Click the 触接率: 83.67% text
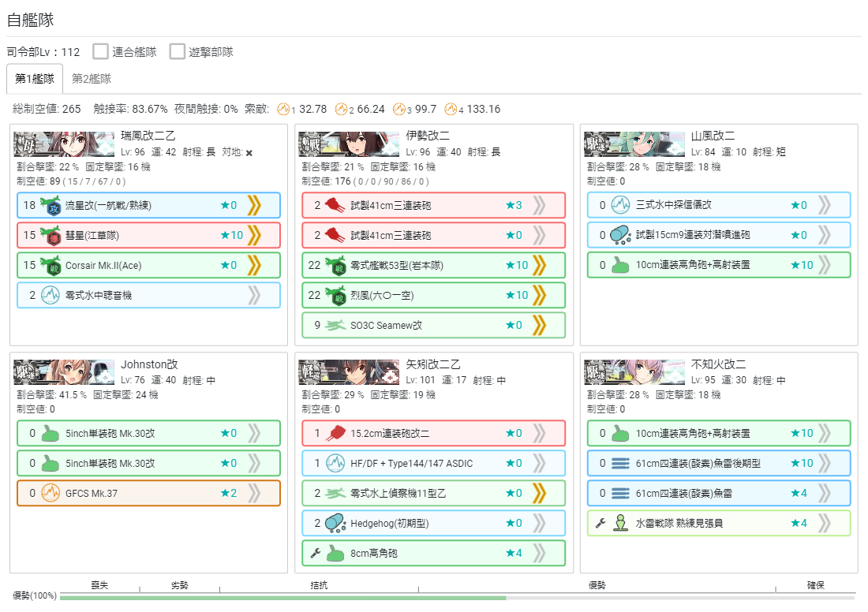The height and width of the screenshot is (612, 868). tap(131, 109)
